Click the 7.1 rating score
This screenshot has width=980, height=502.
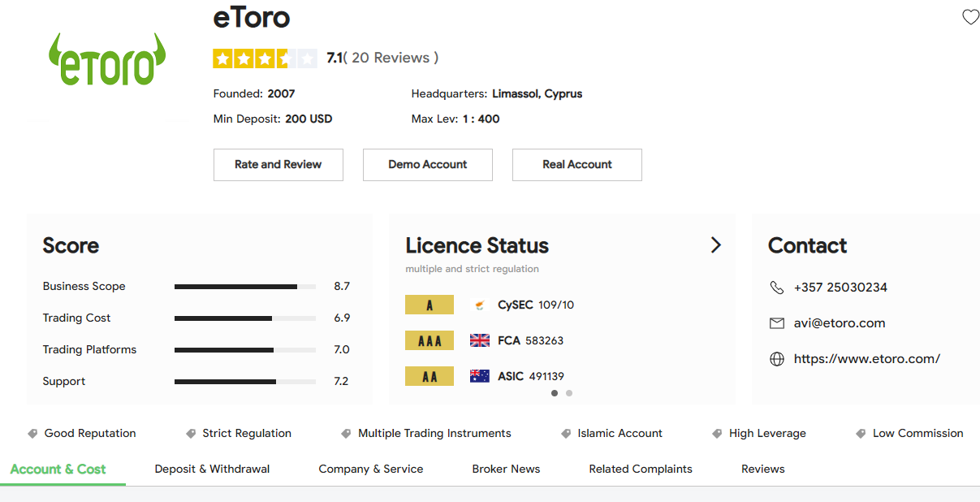[x=335, y=58]
